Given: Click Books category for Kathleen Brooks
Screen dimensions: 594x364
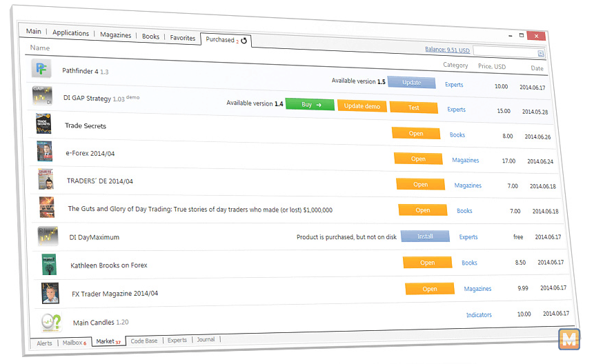Looking at the screenshot, I should (469, 263).
